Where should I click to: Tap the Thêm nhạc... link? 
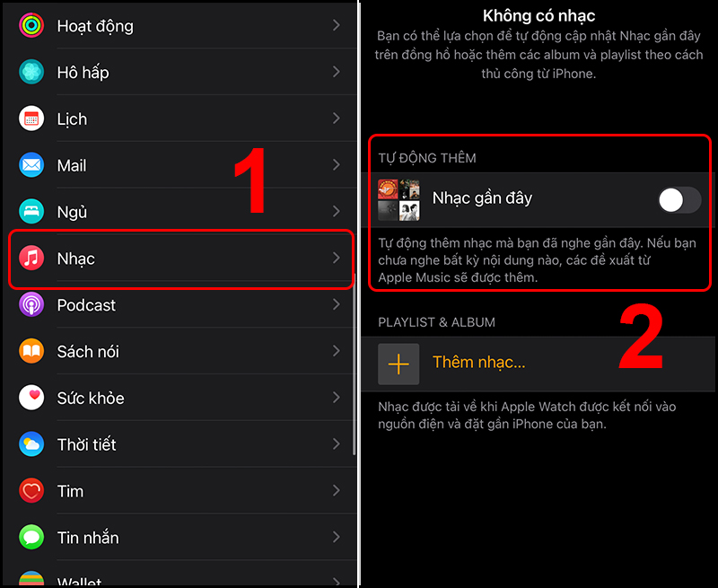479,363
